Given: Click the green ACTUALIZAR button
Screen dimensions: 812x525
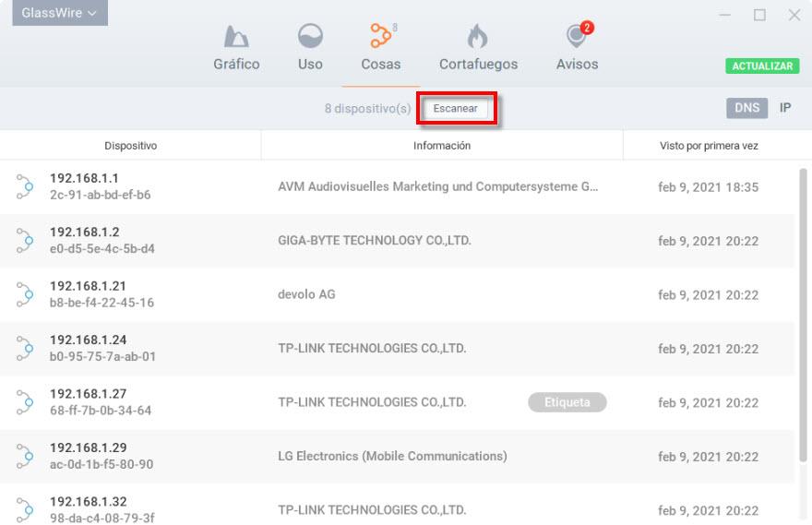Looking at the screenshot, I should (762, 66).
